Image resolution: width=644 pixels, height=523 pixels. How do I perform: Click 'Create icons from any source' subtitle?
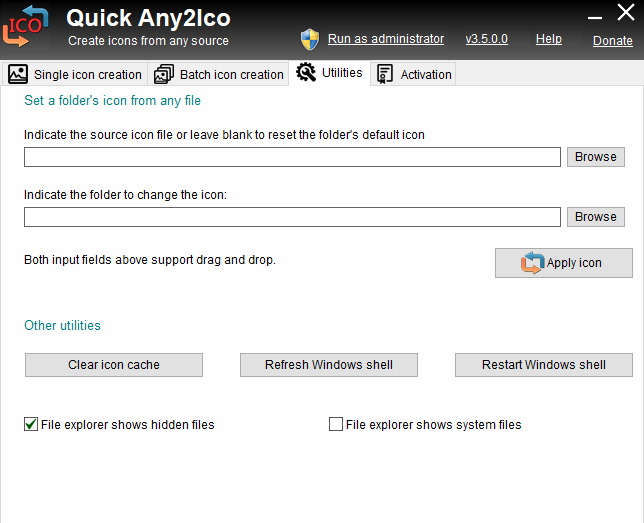pos(148,41)
